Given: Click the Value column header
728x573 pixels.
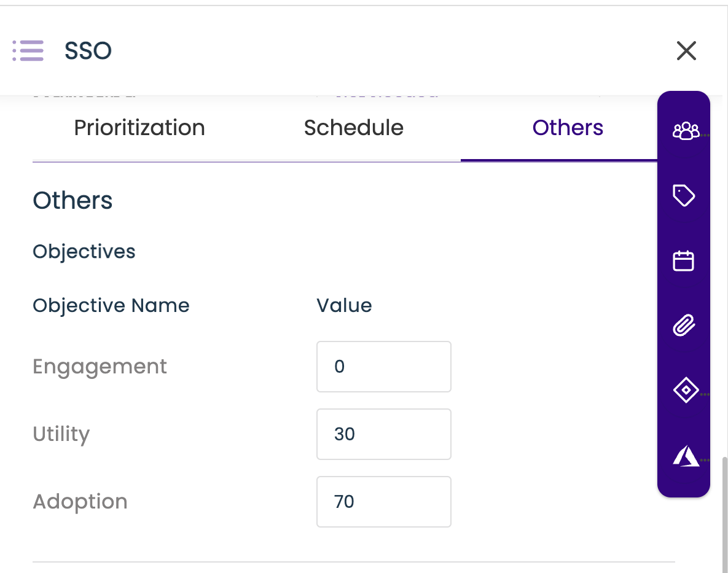Looking at the screenshot, I should click(x=344, y=305).
